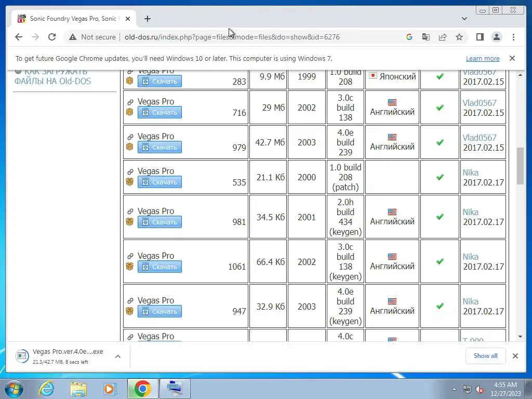Click the package icon in the 29 Мб row
This screenshot has height=399, width=532.
coord(129,112)
